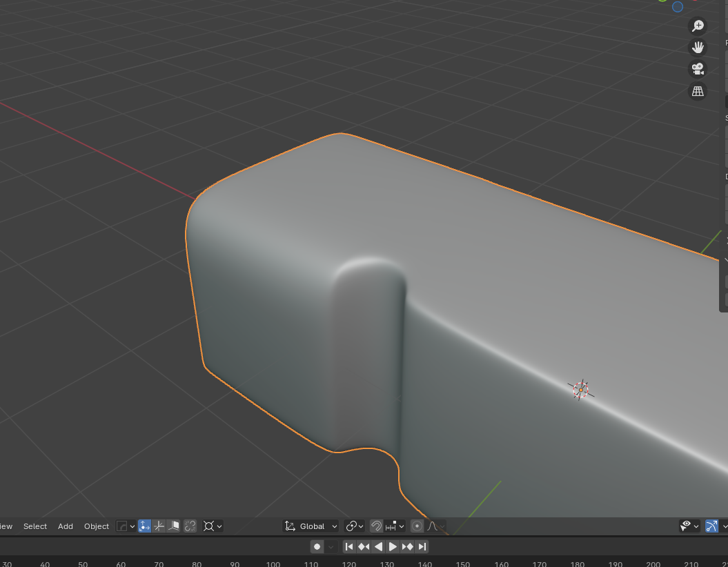The width and height of the screenshot is (728, 567).
Task: Click frame 170 on the timeline ruler
Action: (539, 564)
